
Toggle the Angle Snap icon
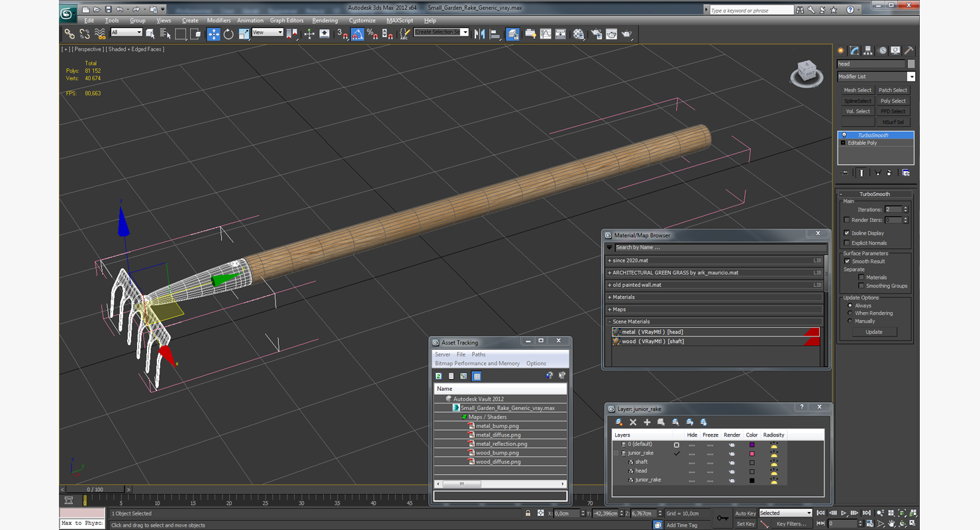[358, 34]
